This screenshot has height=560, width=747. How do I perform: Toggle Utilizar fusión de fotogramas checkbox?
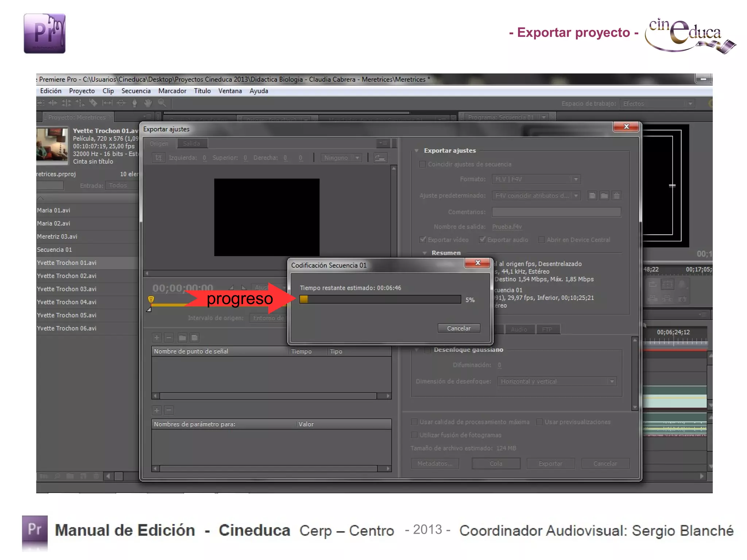414,435
